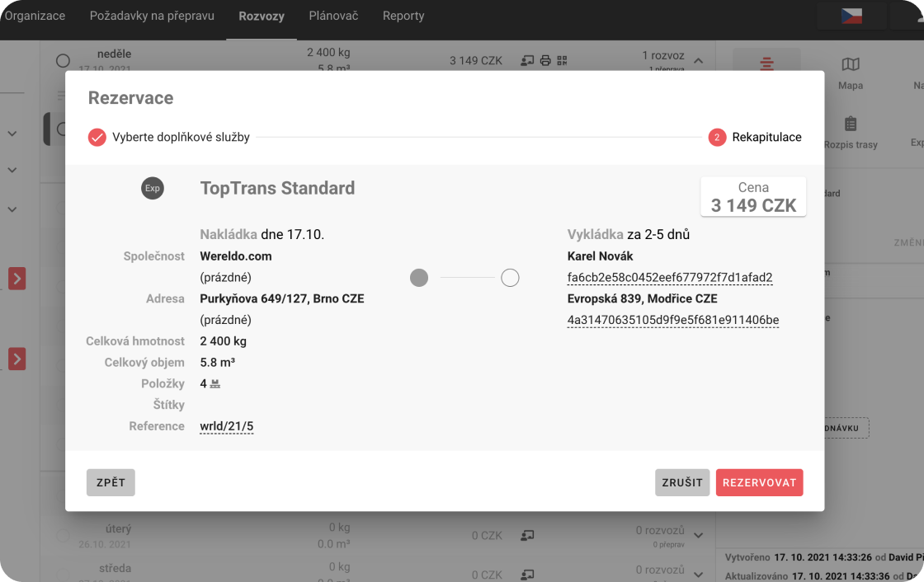The height and width of the screenshot is (582, 924).
Task: Click the TopTrans Standard title
Action: pyautogui.click(x=277, y=188)
